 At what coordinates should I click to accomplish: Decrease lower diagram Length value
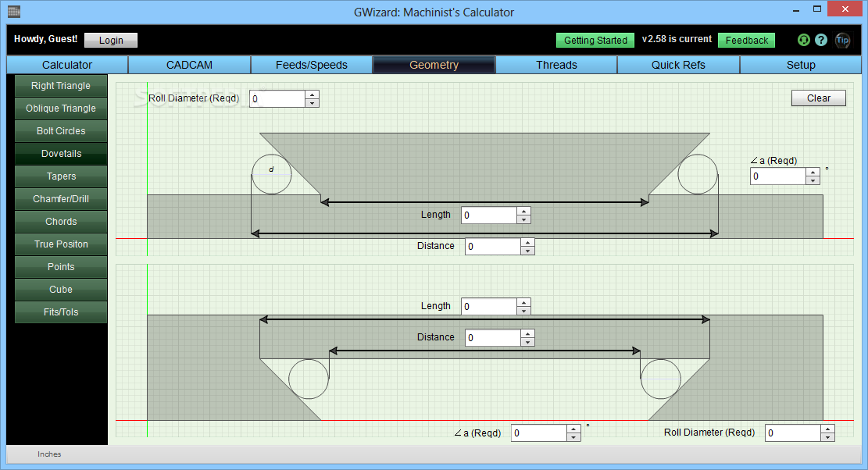point(523,311)
